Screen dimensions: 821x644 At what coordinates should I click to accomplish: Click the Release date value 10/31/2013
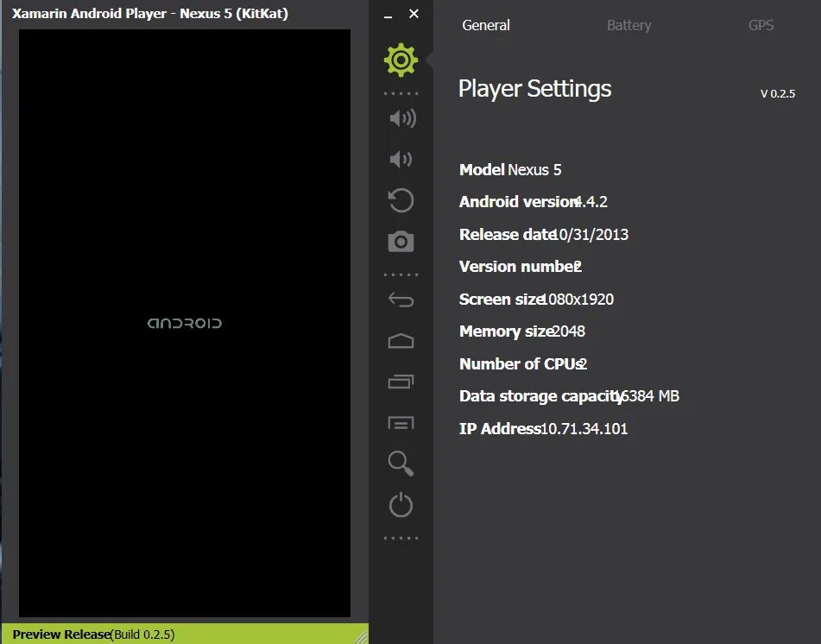591,234
